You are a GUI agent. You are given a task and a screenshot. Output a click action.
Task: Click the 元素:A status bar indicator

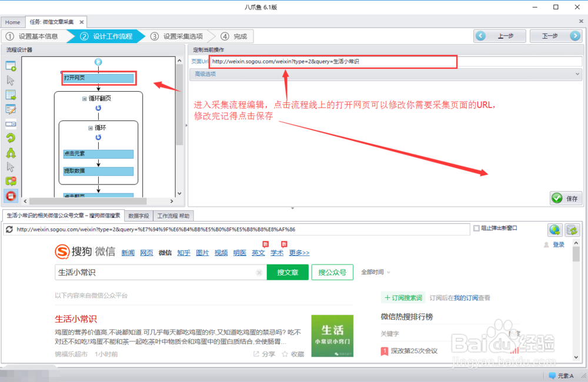pyautogui.click(x=561, y=376)
